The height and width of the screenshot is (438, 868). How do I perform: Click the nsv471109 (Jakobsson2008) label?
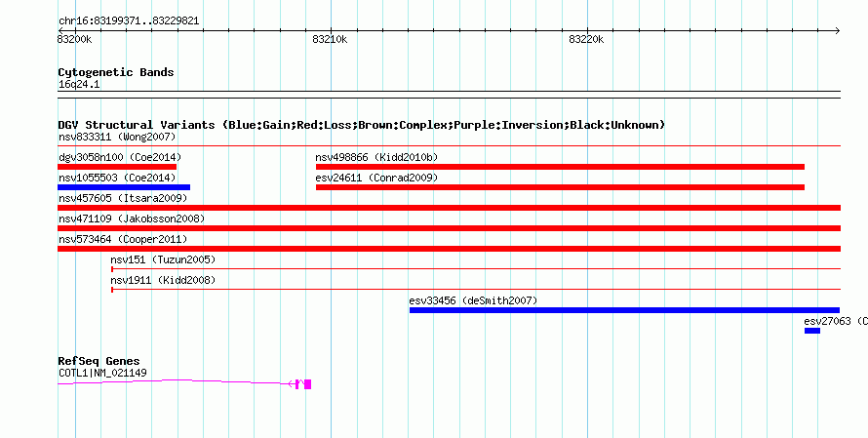point(132,219)
